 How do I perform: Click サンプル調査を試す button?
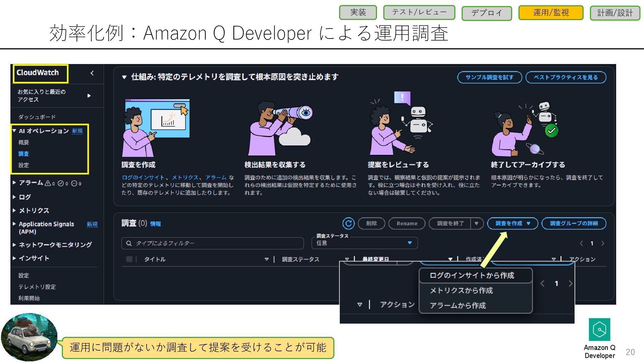[x=489, y=77]
